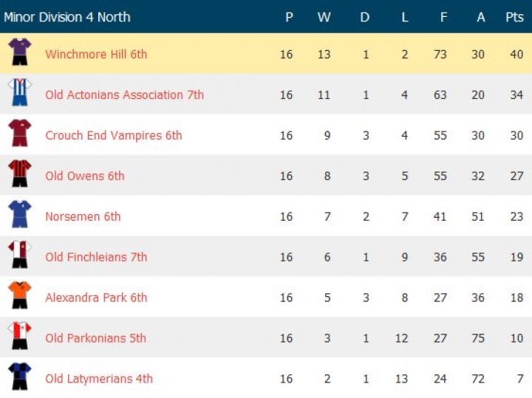Open Old Actonians Association 7th link
The height and width of the screenshot is (398, 532).
(124, 95)
